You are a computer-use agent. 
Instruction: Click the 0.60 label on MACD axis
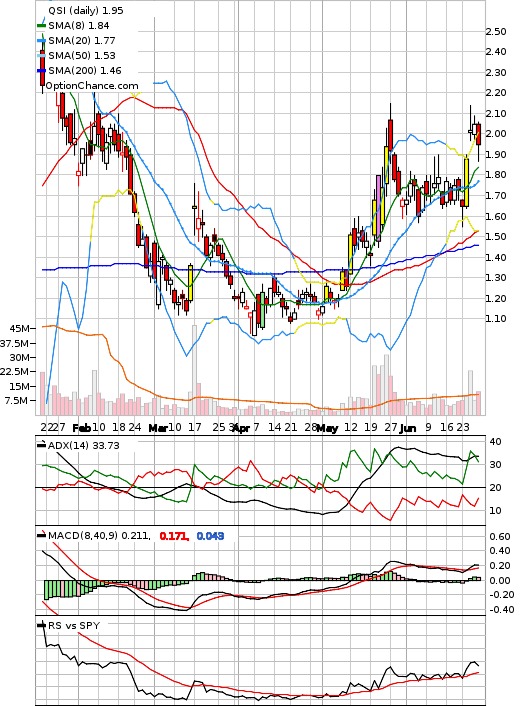tap(500, 537)
